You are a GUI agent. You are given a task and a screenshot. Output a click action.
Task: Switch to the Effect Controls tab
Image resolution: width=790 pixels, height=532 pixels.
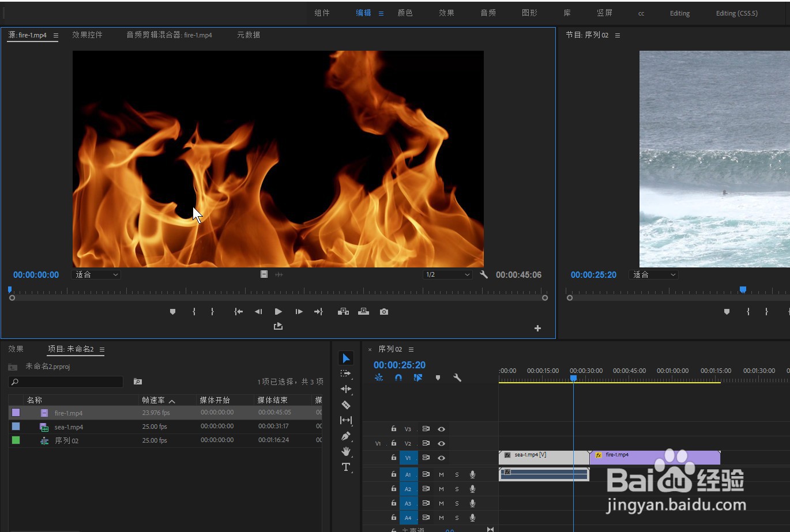click(x=87, y=35)
